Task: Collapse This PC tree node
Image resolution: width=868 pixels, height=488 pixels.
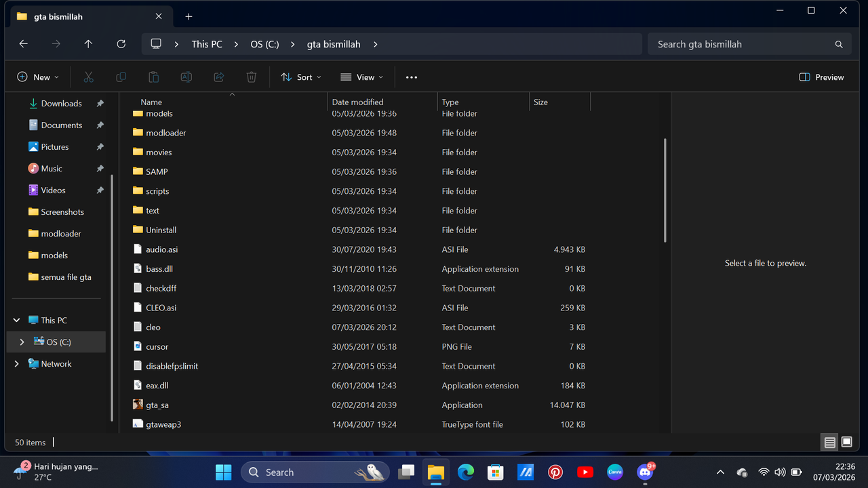Action: tap(17, 321)
